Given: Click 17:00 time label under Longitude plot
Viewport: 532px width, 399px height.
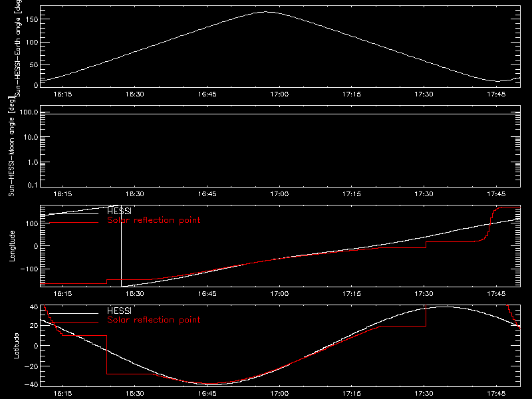Looking at the screenshot, I should [x=279, y=294].
